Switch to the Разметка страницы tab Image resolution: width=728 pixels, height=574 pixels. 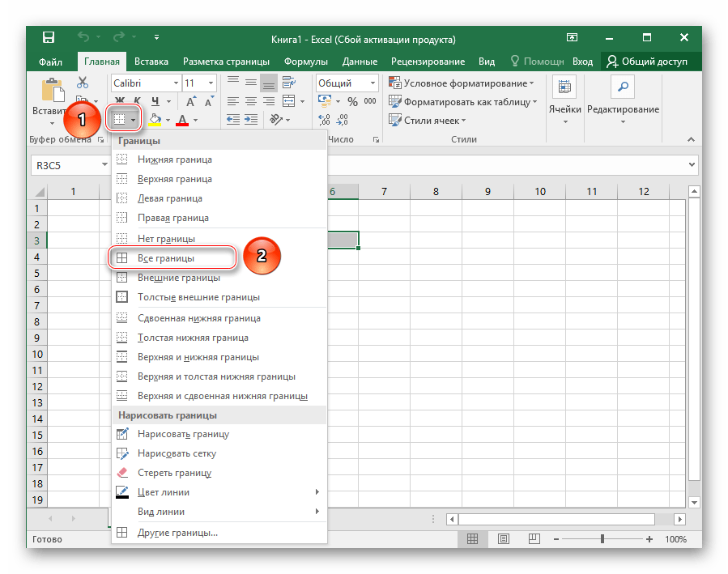pyautogui.click(x=226, y=62)
